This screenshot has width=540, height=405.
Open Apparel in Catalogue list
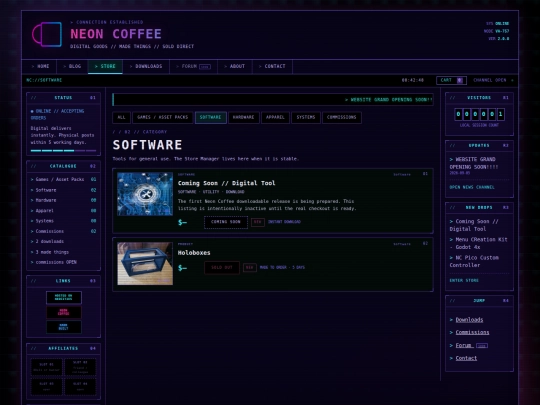point(63,211)
